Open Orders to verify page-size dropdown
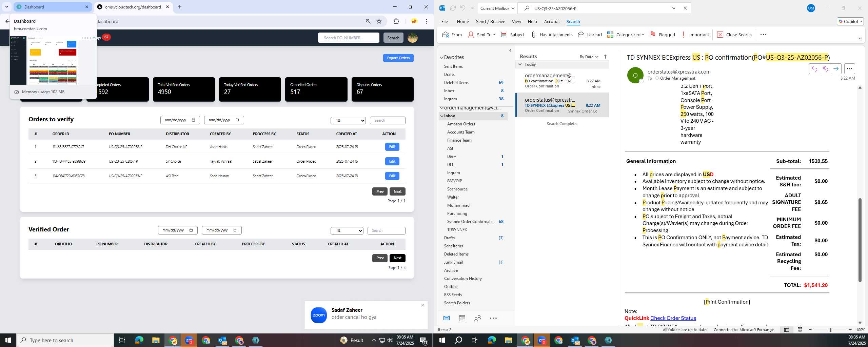The image size is (868, 347). 348,120
